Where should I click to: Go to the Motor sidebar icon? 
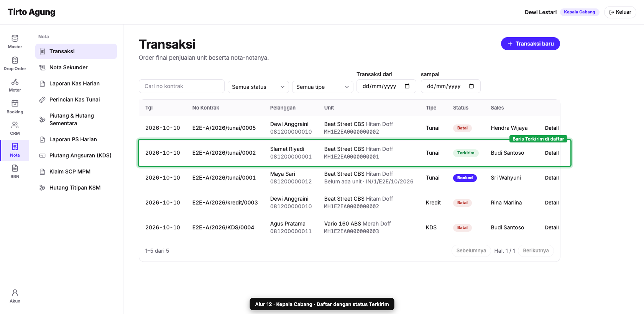tap(15, 82)
